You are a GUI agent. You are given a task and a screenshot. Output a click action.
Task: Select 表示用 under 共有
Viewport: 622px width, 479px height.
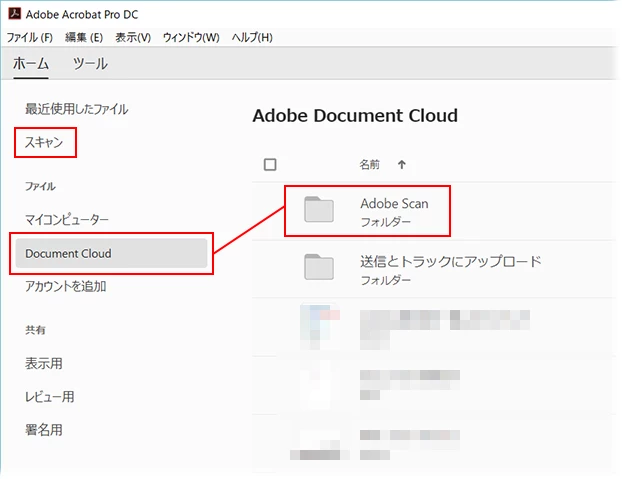click(x=44, y=363)
